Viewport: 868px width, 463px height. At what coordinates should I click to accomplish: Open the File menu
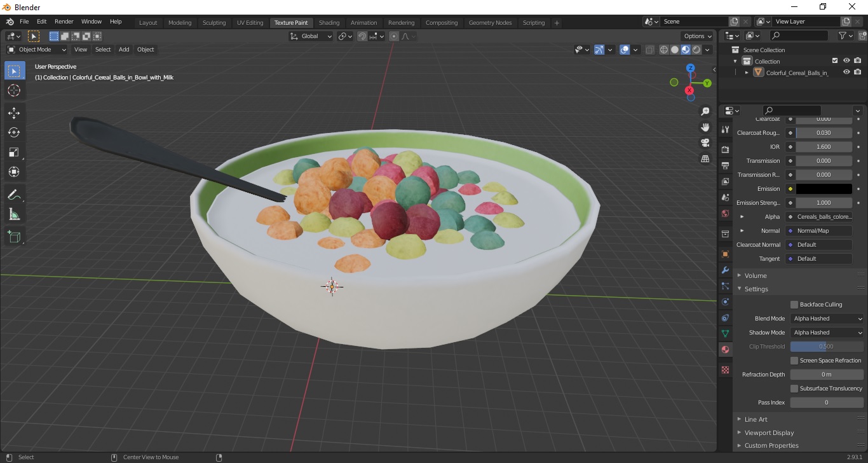pyautogui.click(x=24, y=22)
